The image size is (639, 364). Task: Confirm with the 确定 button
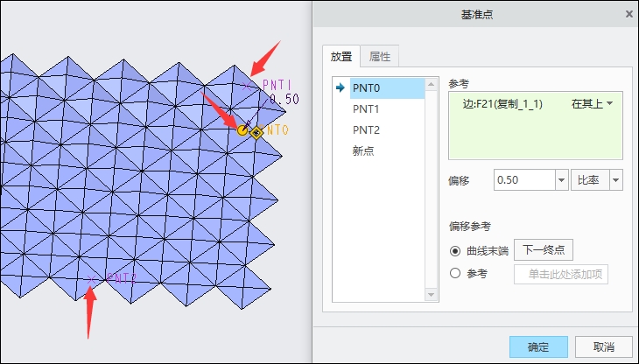tap(538, 346)
